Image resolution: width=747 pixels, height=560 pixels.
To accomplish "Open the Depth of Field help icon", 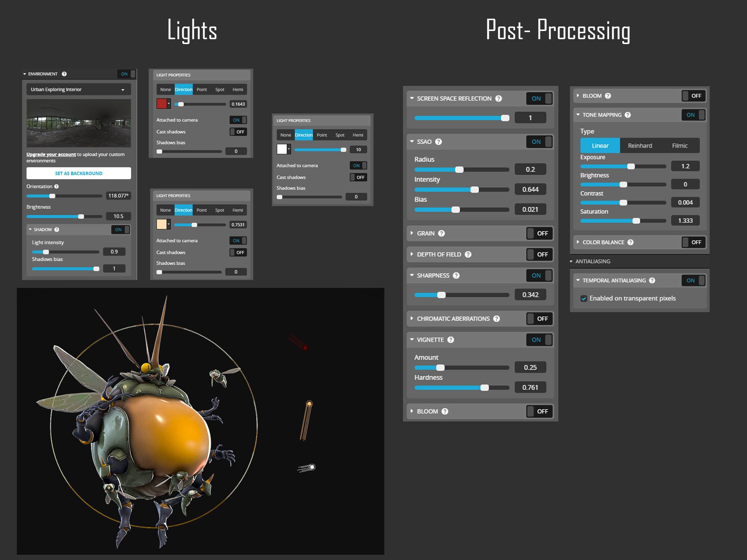I will point(468,255).
